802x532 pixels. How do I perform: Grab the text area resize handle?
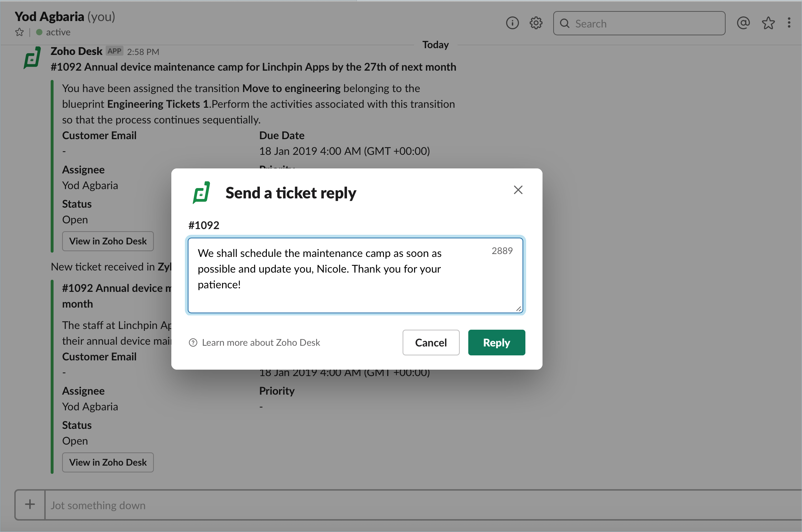519,309
